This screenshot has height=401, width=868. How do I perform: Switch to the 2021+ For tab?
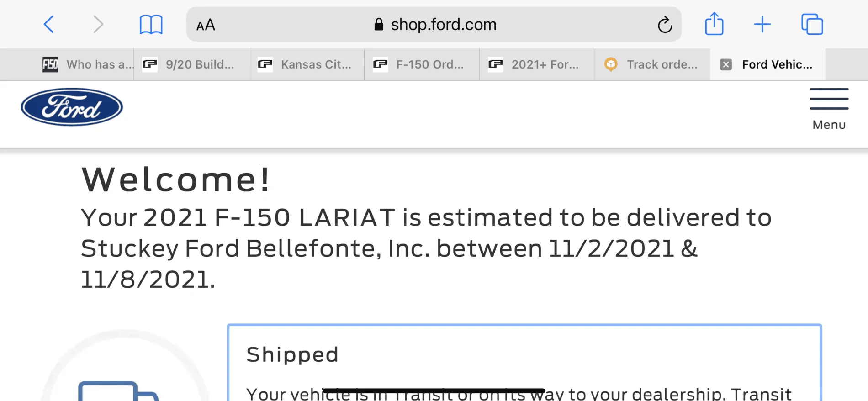(x=537, y=64)
